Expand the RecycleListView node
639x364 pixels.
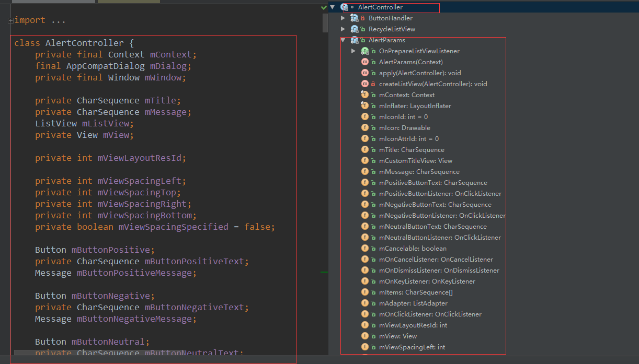(343, 29)
